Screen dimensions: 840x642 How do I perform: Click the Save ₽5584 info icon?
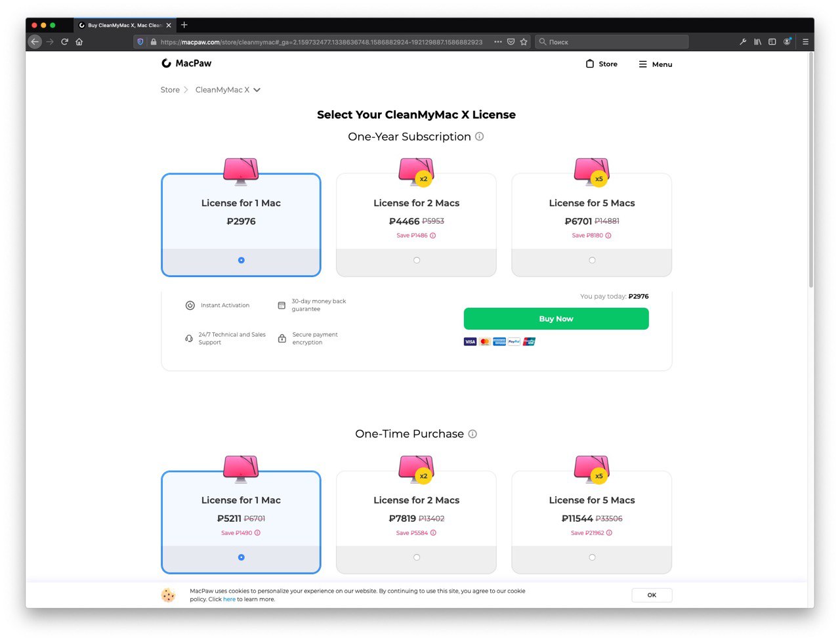click(433, 533)
